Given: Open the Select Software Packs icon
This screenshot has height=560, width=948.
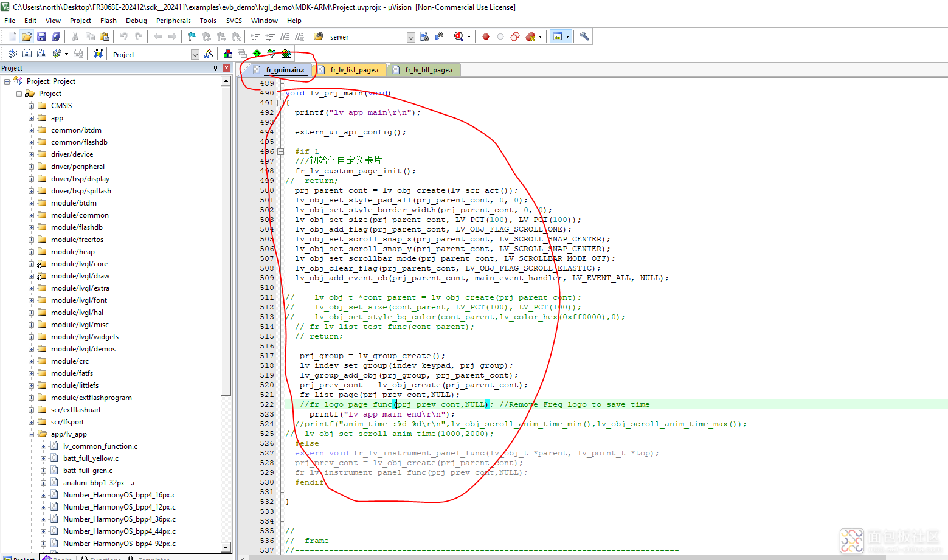Looking at the screenshot, I should pyautogui.click(x=272, y=54).
